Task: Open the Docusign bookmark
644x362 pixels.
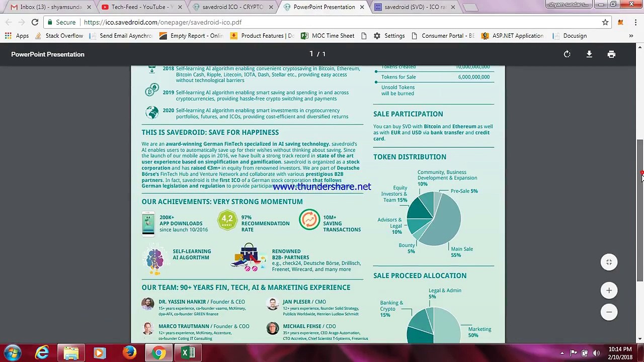Action: 570,36
